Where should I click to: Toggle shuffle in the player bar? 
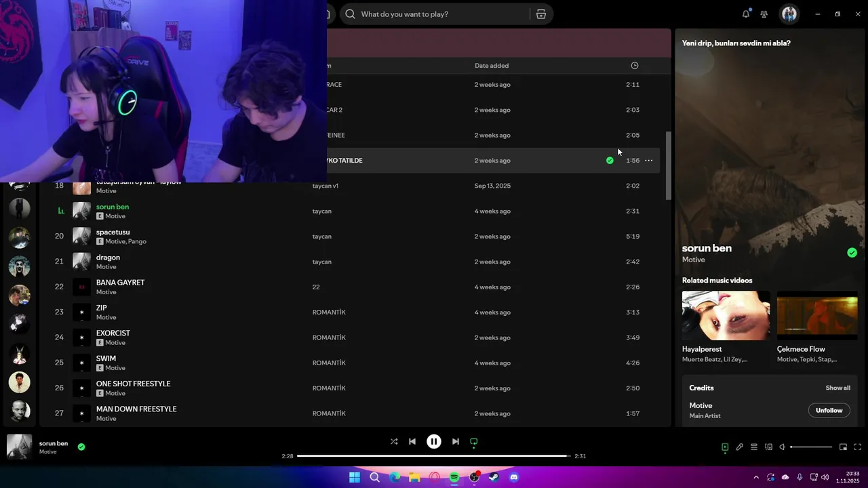(x=394, y=441)
